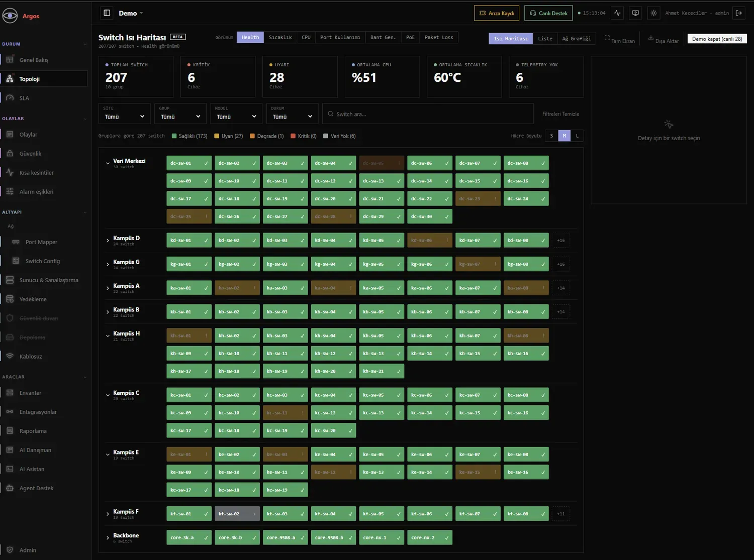
Task: Select cell size L
Action: coord(577,136)
